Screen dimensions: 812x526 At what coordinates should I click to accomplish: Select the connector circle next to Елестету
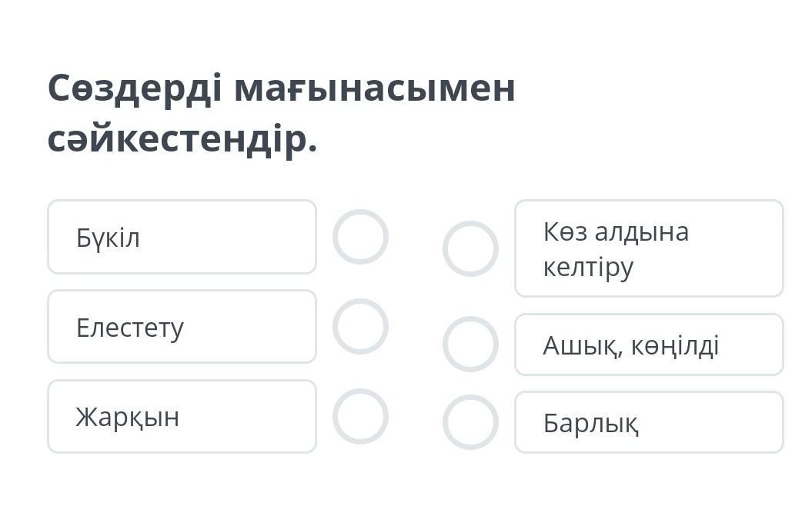coord(360,326)
